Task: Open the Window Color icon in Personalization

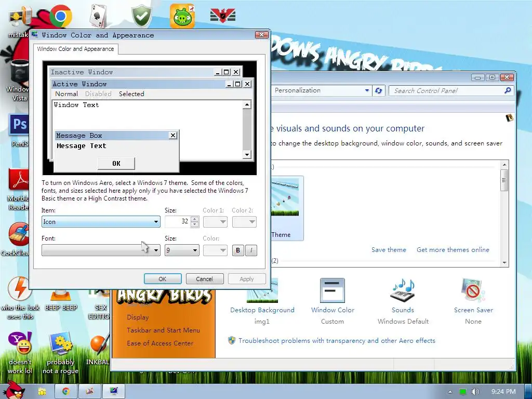Action: coord(332,290)
